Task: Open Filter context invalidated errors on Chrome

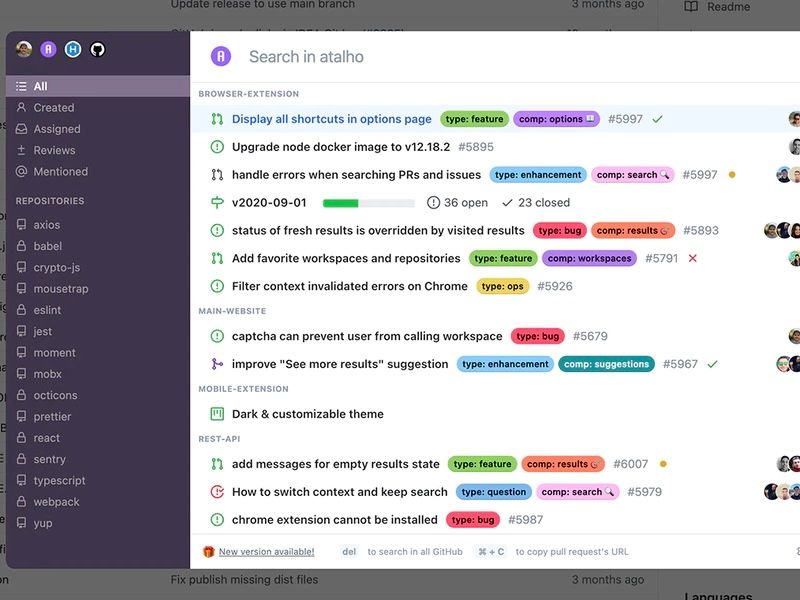Action: [349, 286]
